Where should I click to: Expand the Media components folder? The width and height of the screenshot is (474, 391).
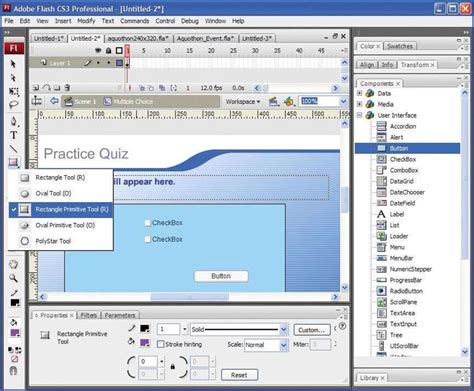[x=360, y=104]
